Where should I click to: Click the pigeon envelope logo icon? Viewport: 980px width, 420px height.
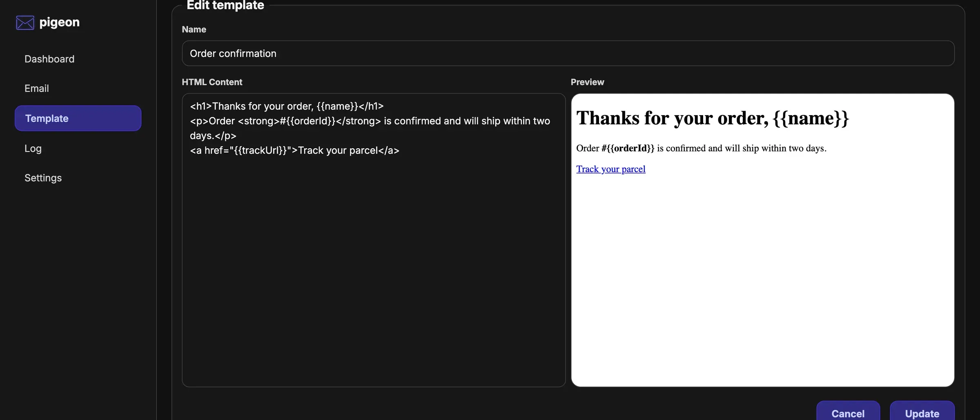(x=25, y=22)
